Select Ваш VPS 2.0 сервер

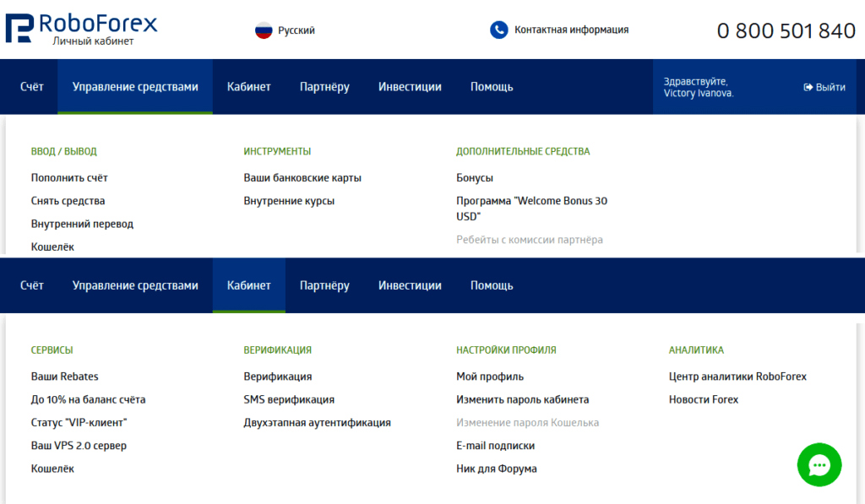(79, 445)
